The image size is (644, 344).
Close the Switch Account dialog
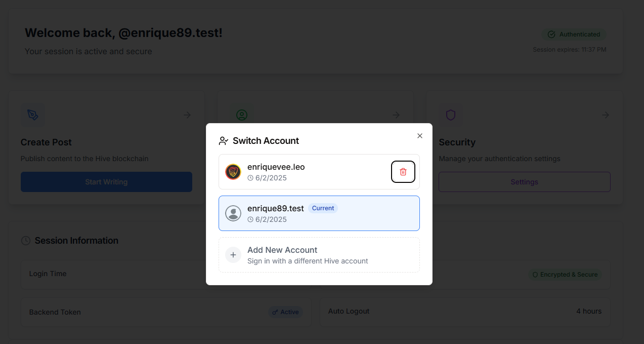click(x=419, y=136)
